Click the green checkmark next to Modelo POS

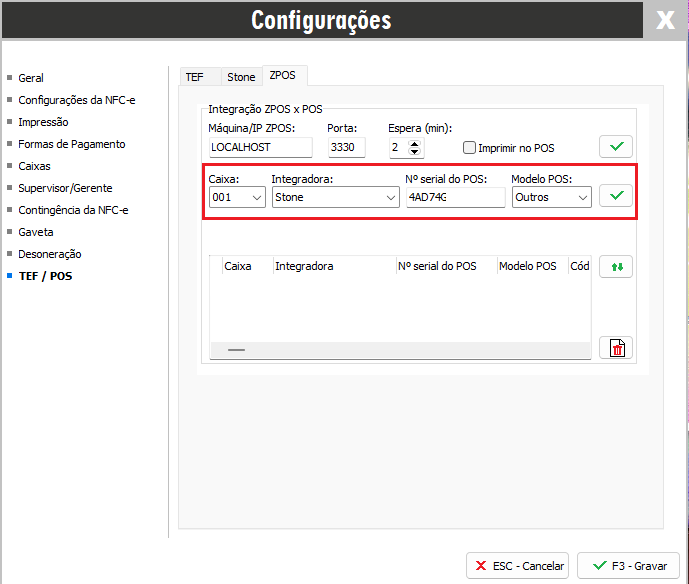tap(616, 196)
